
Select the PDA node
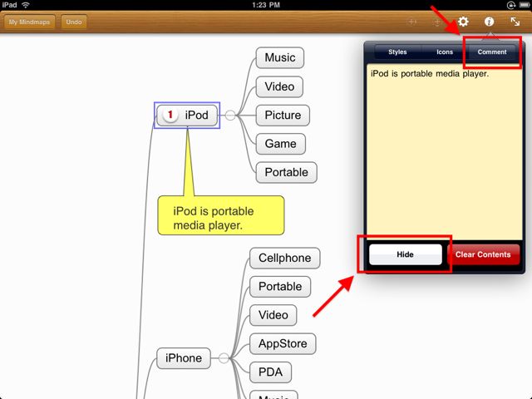pos(270,372)
